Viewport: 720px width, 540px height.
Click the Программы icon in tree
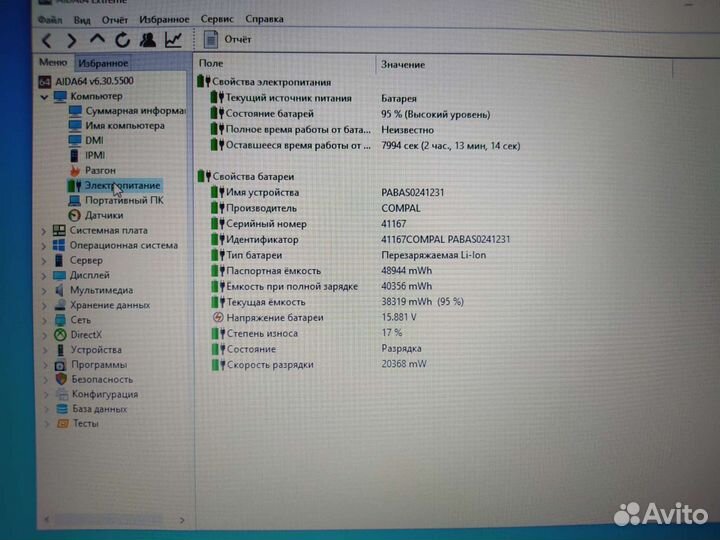coord(61,366)
